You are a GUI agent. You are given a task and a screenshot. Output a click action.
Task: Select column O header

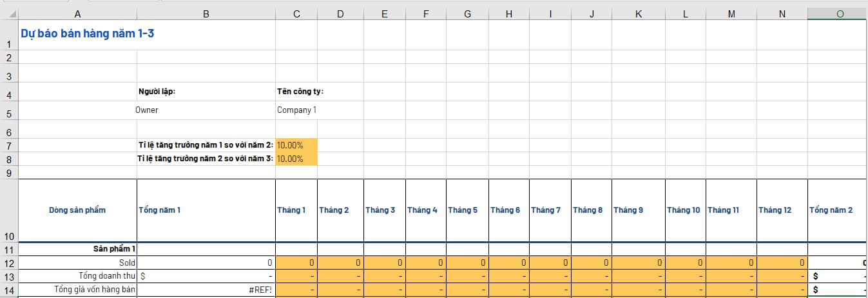click(839, 14)
